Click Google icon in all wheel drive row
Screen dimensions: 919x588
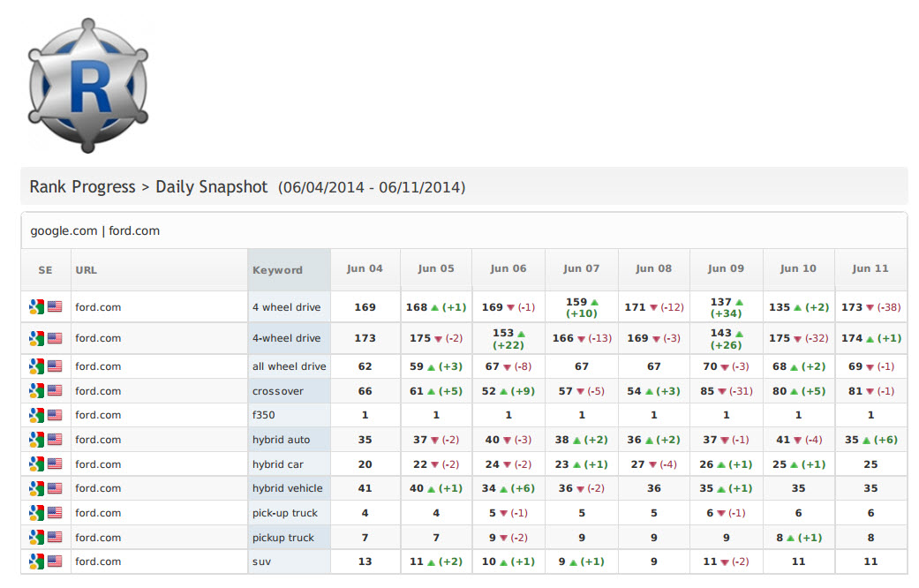[36, 366]
